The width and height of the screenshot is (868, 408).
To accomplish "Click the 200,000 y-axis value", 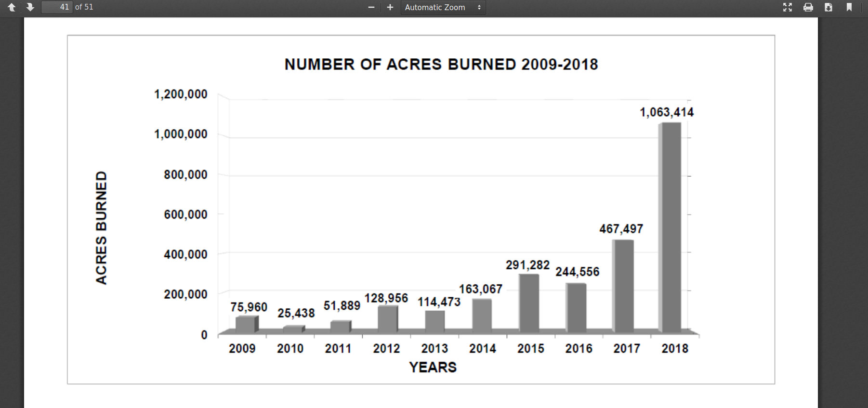I will click(185, 294).
